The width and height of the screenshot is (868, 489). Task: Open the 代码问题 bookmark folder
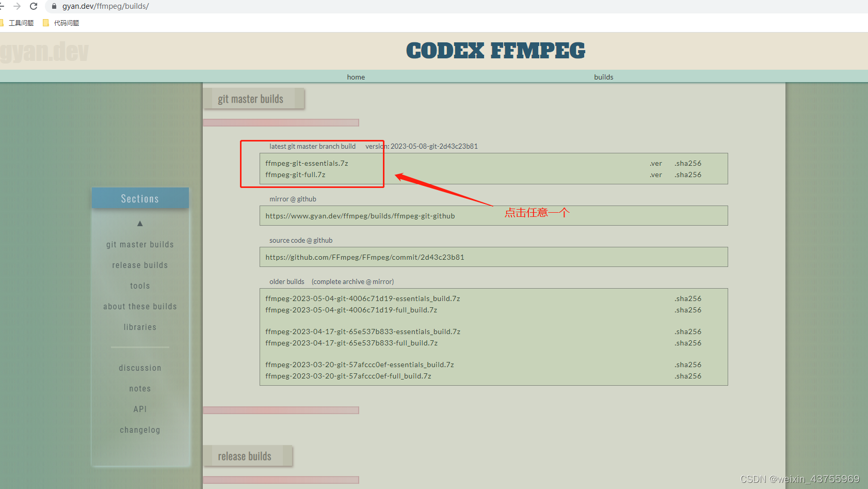pyautogui.click(x=61, y=23)
